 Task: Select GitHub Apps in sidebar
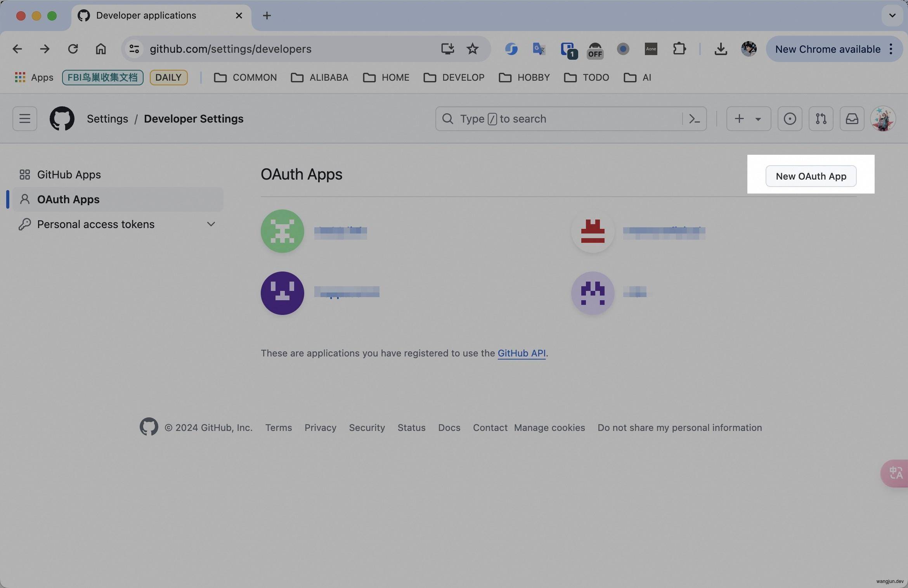pos(118,175)
